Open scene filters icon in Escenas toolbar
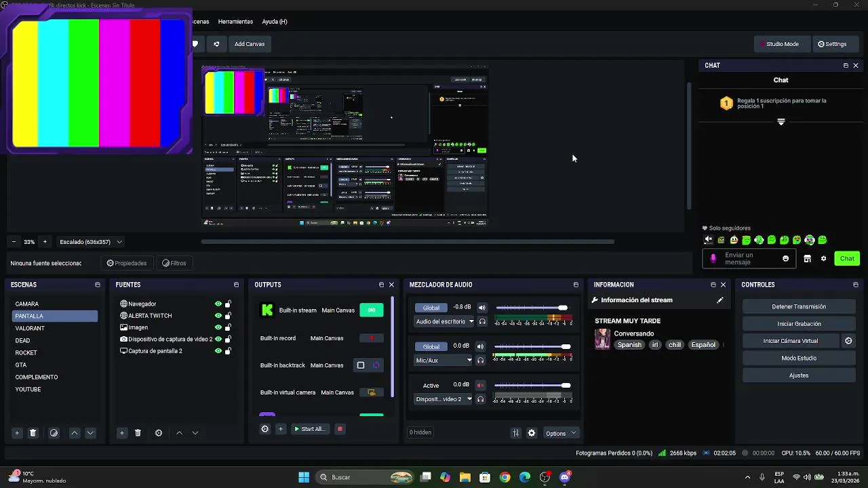This screenshot has width=868, height=488. pyautogui.click(x=54, y=433)
